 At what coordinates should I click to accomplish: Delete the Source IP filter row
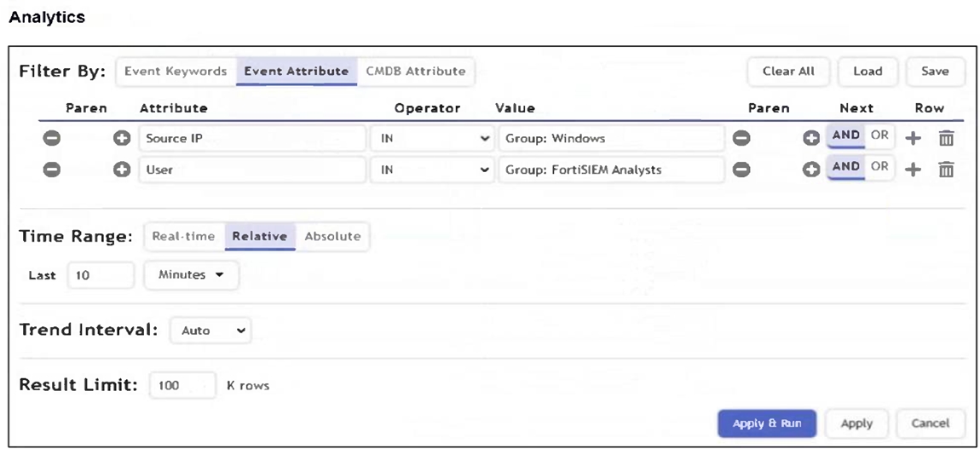pyautogui.click(x=946, y=139)
